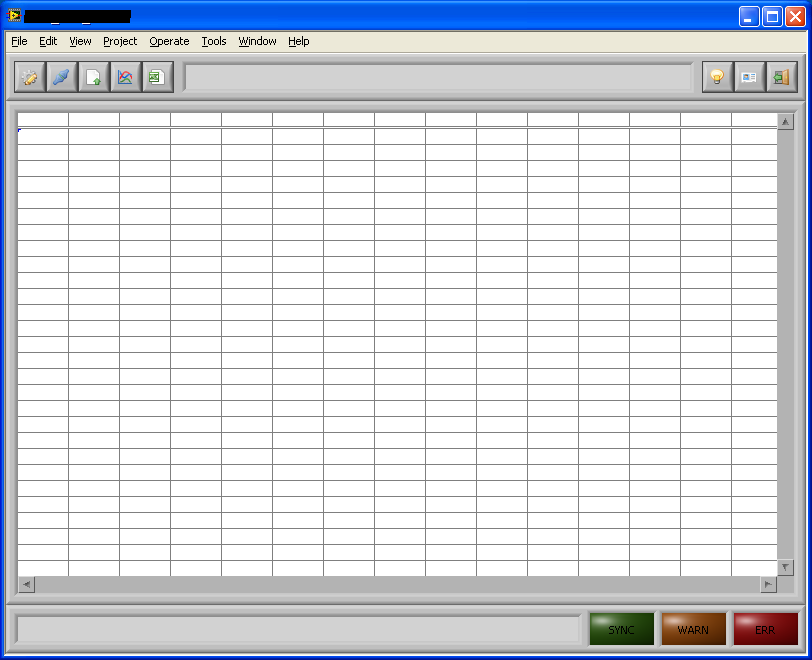Open the File menu
This screenshot has width=812, height=660.
click(x=19, y=41)
